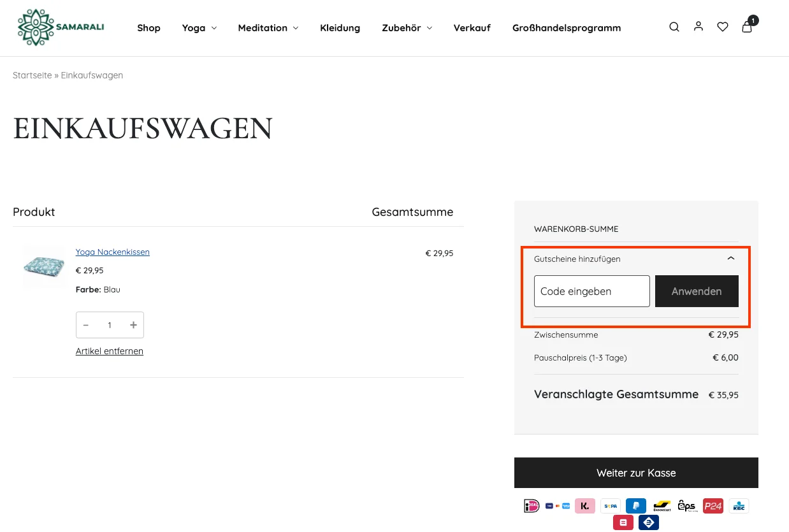The width and height of the screenshot is (789, 532).
Task: Click the Anwenden coupon button
Action: tap(697, 291)
